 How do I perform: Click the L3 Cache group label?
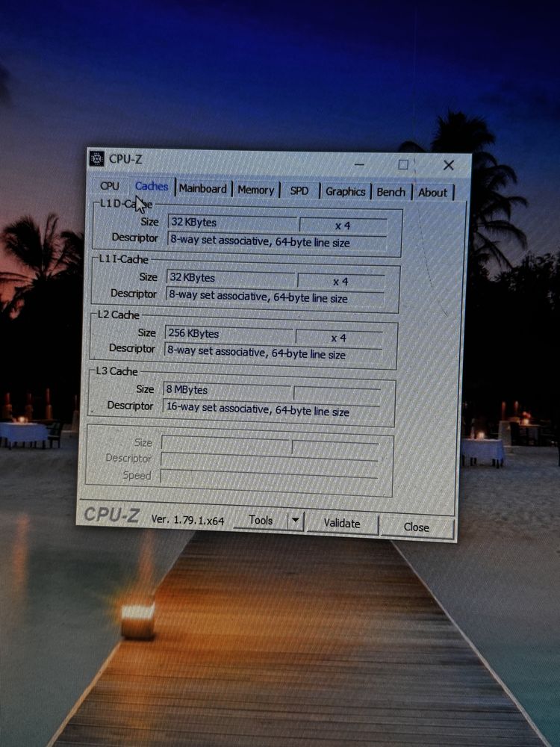117,371
